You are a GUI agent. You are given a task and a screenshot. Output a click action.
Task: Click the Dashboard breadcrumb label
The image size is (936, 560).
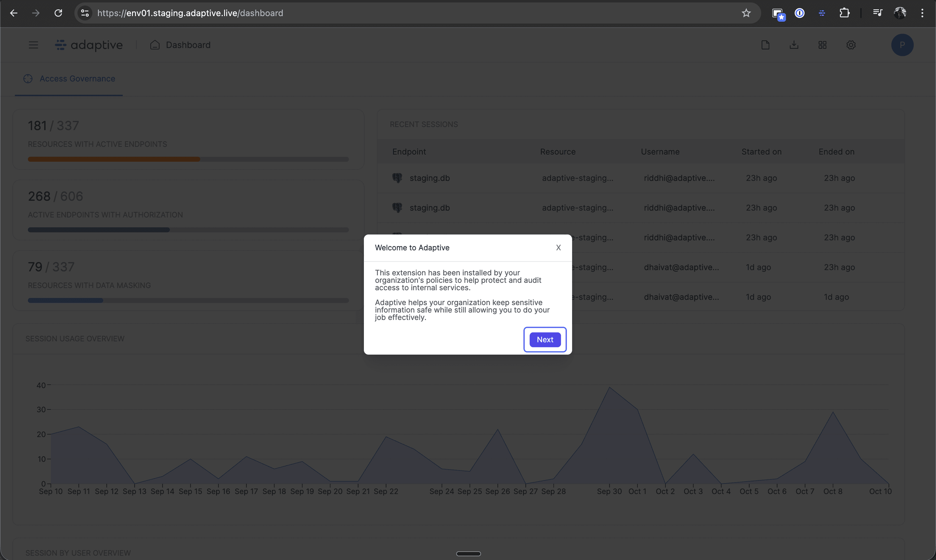[x=188, y=45]
